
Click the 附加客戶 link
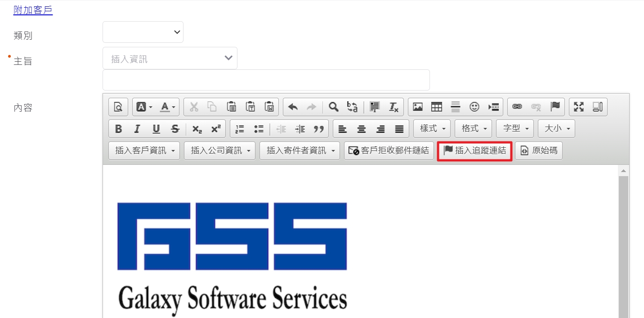[x=33, y=10]
